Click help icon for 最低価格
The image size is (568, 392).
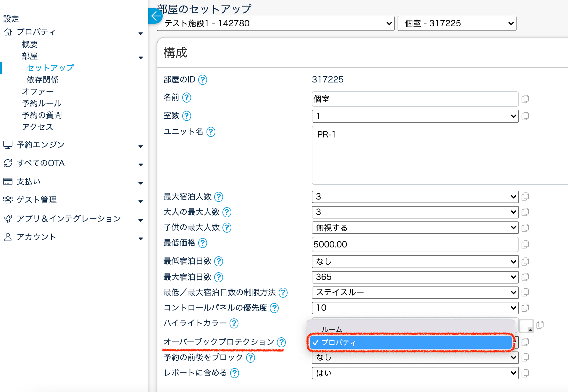click(x=203, y=243)
